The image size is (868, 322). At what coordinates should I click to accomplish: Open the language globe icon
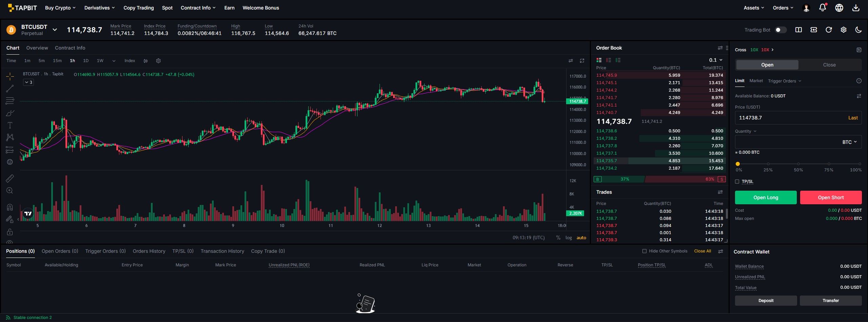point(839,8)
